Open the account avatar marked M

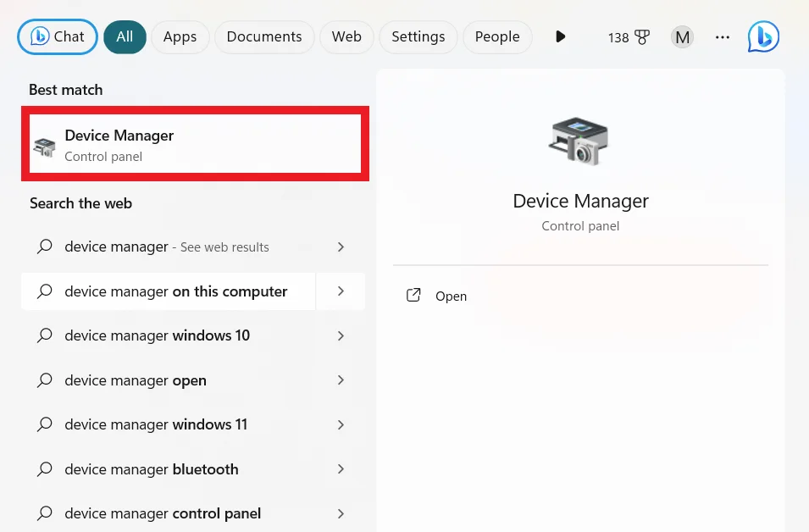(682, 36)
